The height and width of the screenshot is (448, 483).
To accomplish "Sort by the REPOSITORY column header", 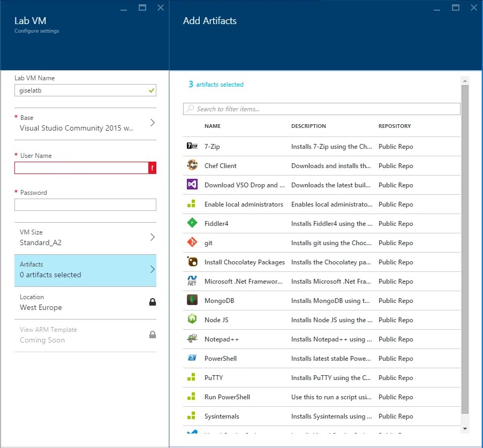I will point(395,126).
